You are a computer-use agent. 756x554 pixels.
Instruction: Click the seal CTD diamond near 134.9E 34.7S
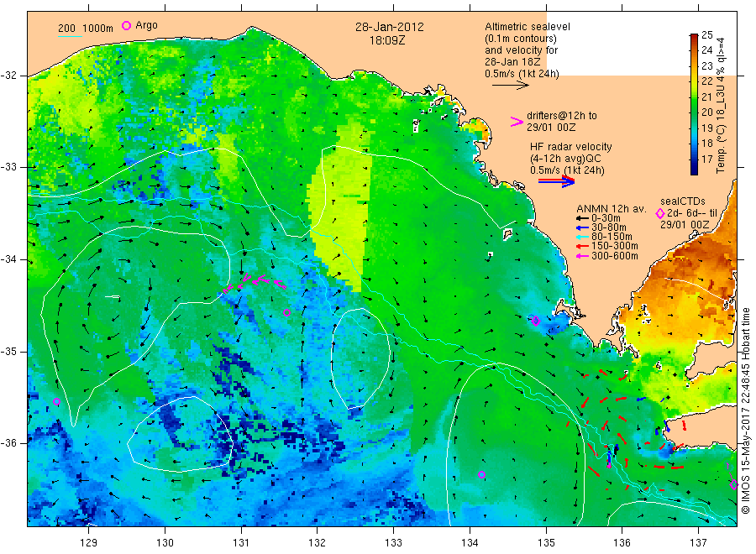pos(536,321)
